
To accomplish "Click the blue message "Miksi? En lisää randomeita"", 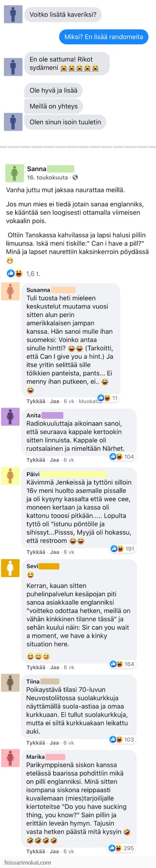I will (x=104, y=37).
